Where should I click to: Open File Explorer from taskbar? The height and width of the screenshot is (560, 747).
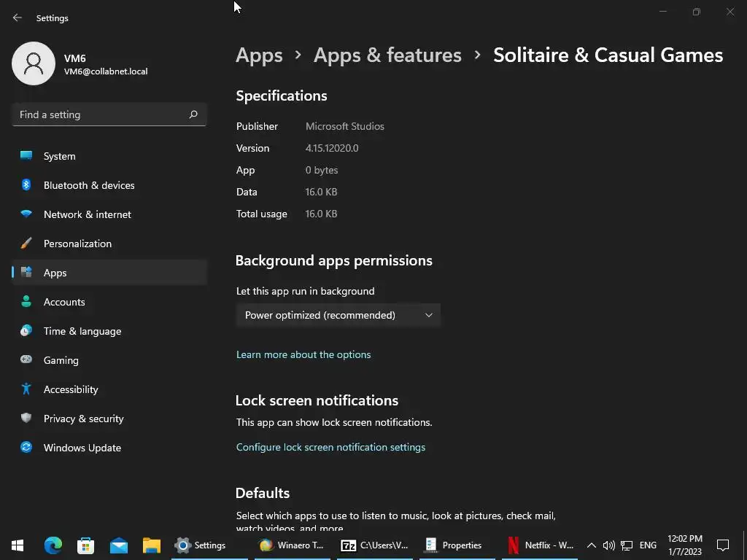[x=152, y=545]
